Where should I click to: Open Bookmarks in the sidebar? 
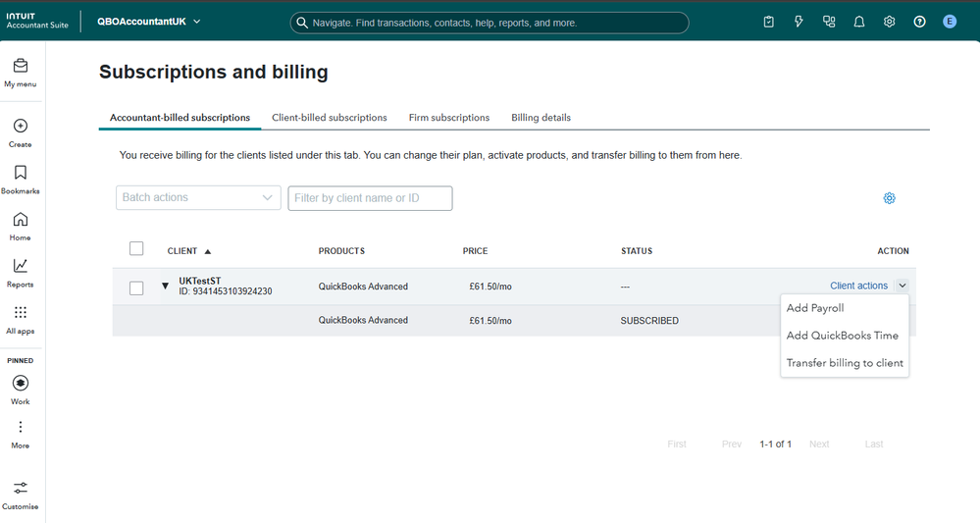(20, 180)
